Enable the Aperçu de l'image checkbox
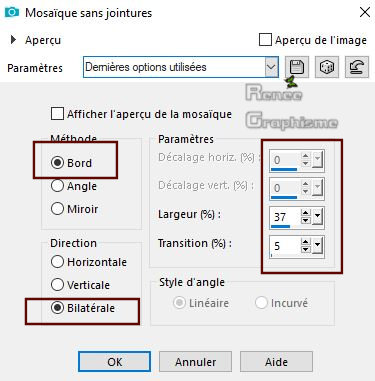Image resolution: width=375 pixels, height=381 pixels. click(265, 40)
